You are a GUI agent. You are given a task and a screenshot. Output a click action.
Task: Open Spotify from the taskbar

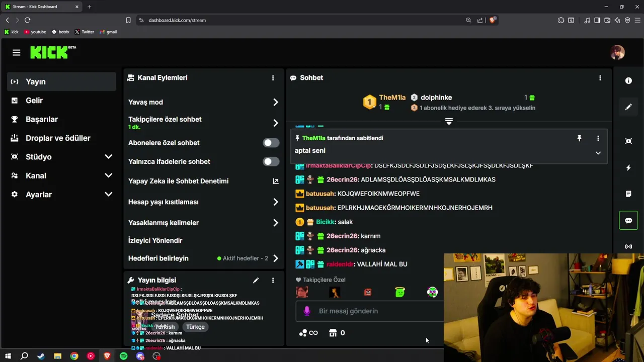[124, 356]
